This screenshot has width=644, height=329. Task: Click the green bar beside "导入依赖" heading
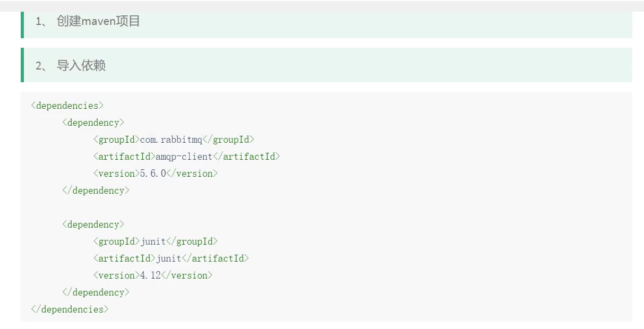[22, 65]
